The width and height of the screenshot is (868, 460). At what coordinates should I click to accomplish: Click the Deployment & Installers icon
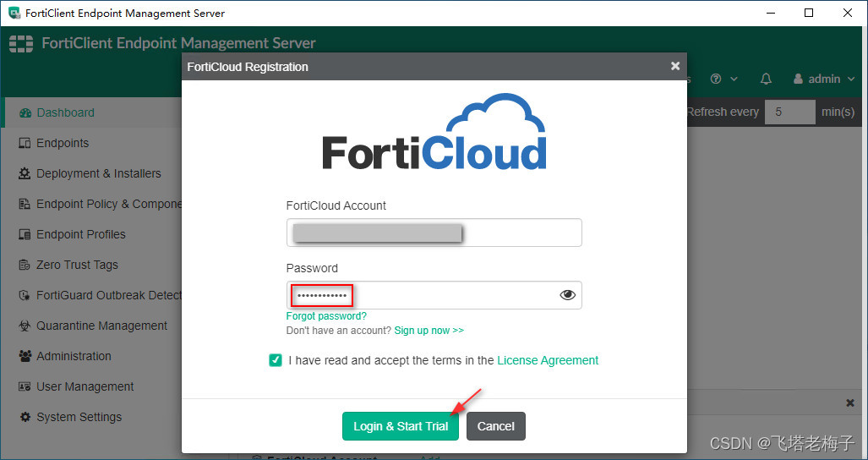click(x=25, y=174)
